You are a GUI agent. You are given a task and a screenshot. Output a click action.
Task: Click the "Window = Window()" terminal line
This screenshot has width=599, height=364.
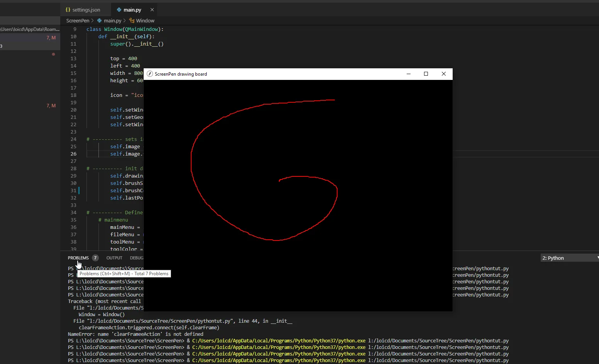coord(102,315)
